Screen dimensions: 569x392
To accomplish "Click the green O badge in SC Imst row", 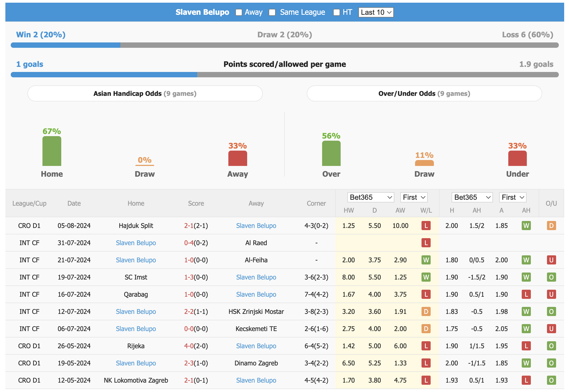I will [551, 277].
